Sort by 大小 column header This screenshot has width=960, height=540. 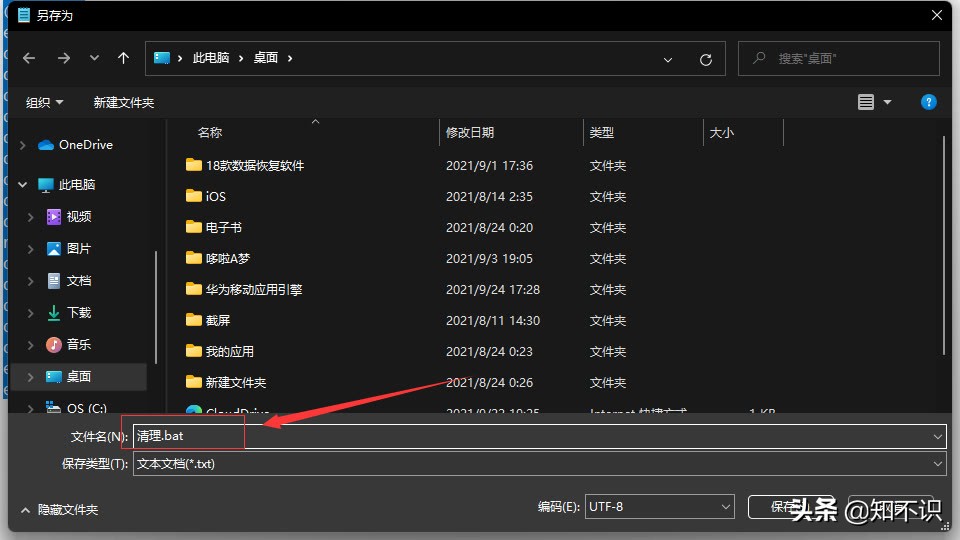coord(721,133)
